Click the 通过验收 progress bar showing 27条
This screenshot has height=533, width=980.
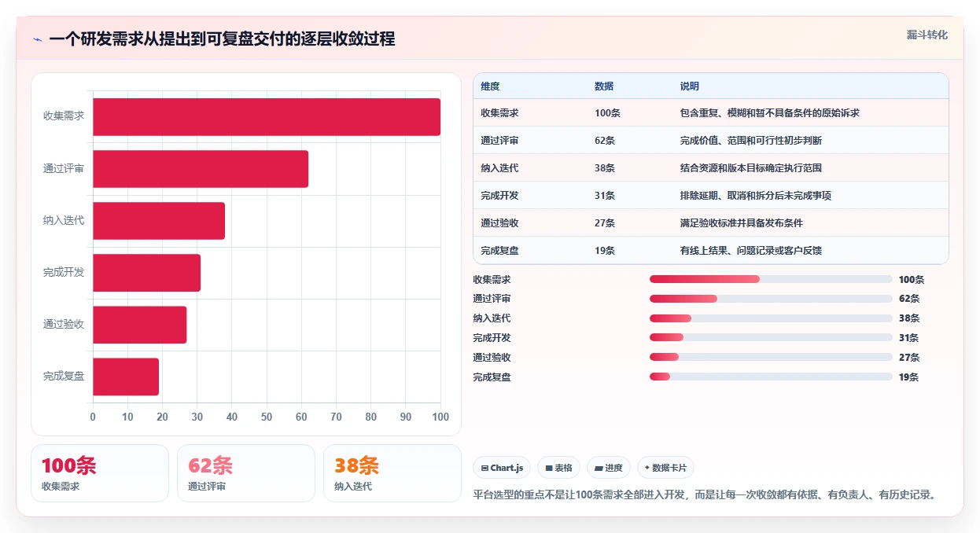click(x=771, y=358)
